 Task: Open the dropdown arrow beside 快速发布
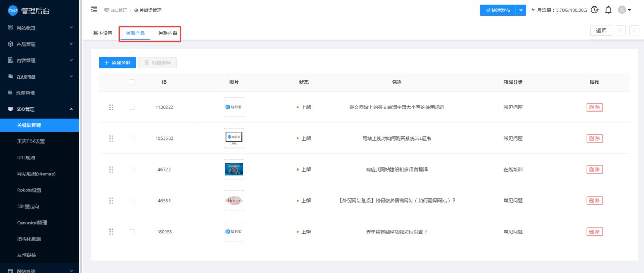pos(521,10)
